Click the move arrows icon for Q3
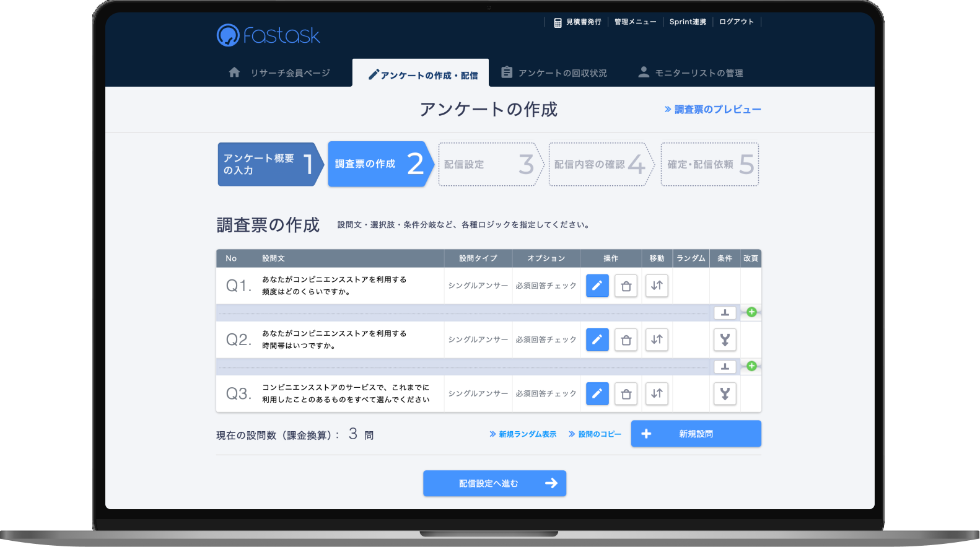The height and width of the screenshot is (547, 980). click(657, 393)
